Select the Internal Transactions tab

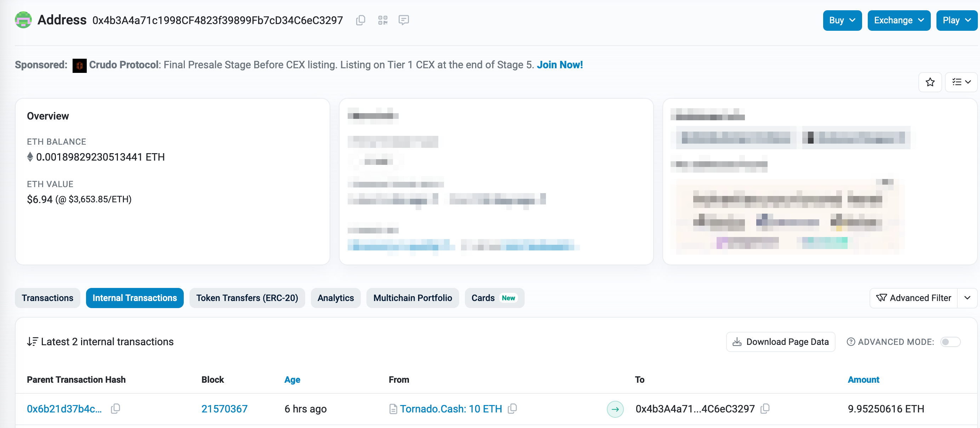coord(135,297)
